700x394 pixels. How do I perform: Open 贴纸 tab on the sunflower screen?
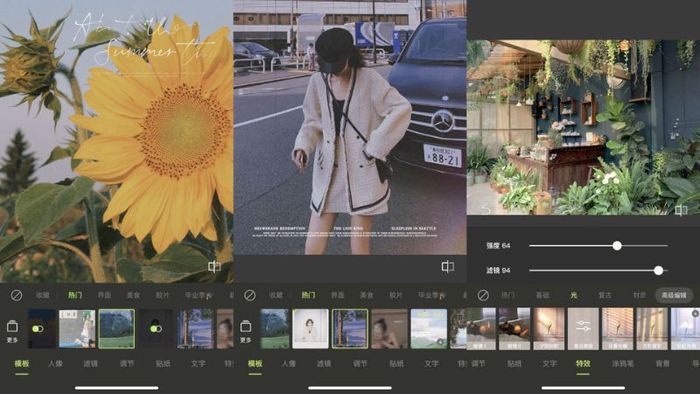pos(163,364)
